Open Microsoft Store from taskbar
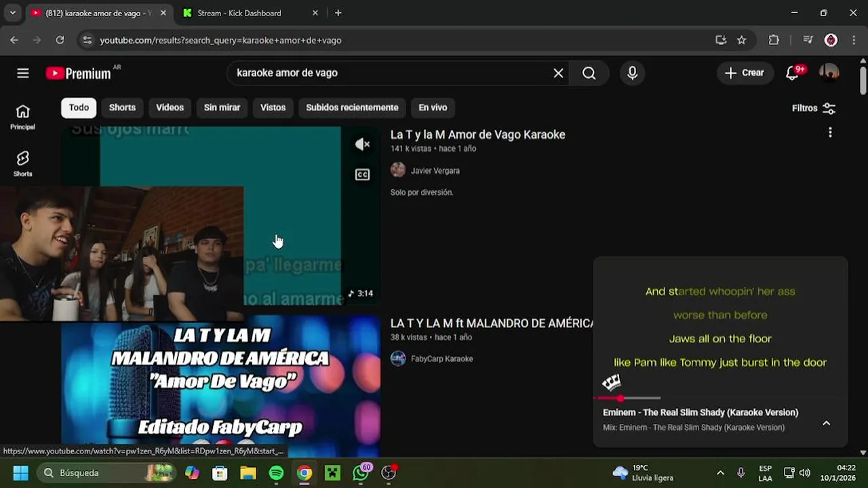Image resolution: width=868 pixels, height=488 pixels. (x=220, y=472)
